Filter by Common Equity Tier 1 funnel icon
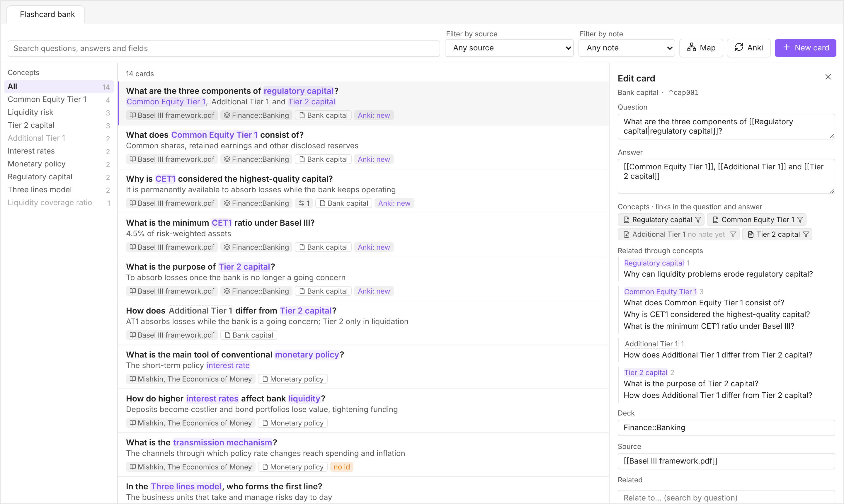The width and height of the screenshot is (844, 504). tap(800, 220)
